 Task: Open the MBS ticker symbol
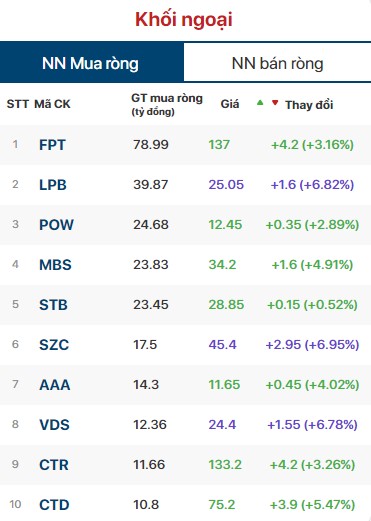pyautogui.click(x=55, y=265)
